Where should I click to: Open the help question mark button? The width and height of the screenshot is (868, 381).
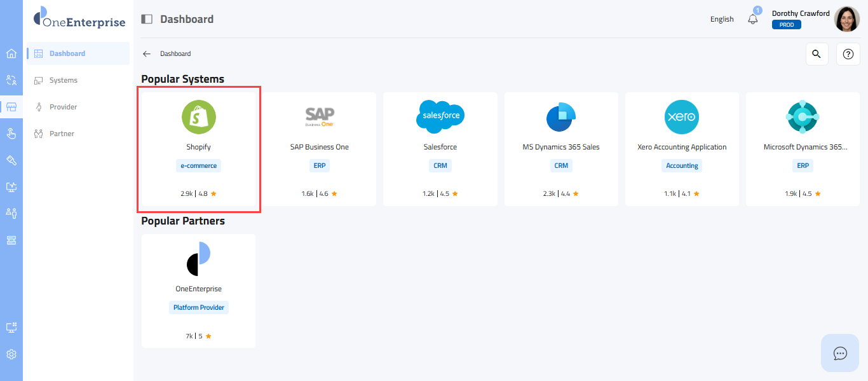[848, 54]
